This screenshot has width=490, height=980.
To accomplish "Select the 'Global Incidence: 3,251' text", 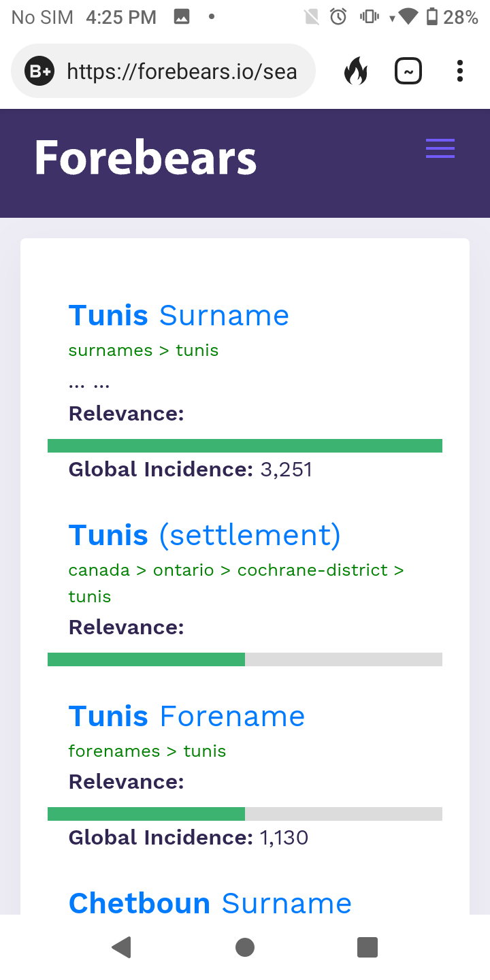I will [x=191, y=470].
